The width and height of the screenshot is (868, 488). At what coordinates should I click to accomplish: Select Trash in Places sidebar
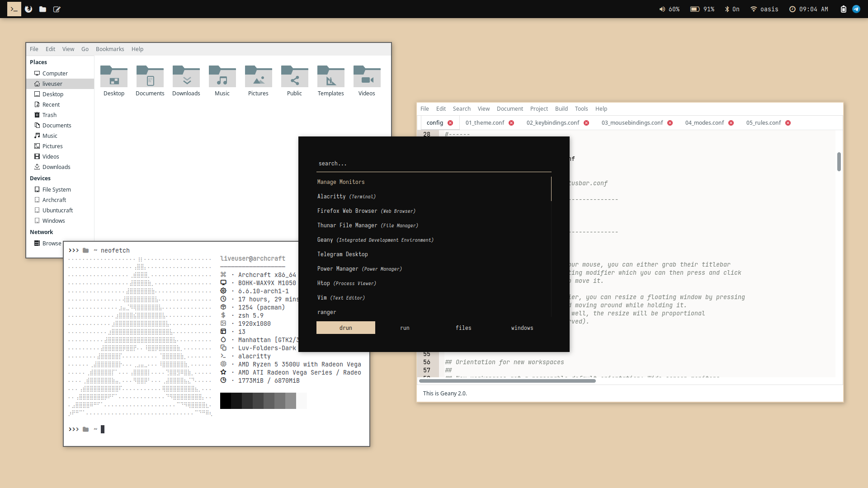49,115
